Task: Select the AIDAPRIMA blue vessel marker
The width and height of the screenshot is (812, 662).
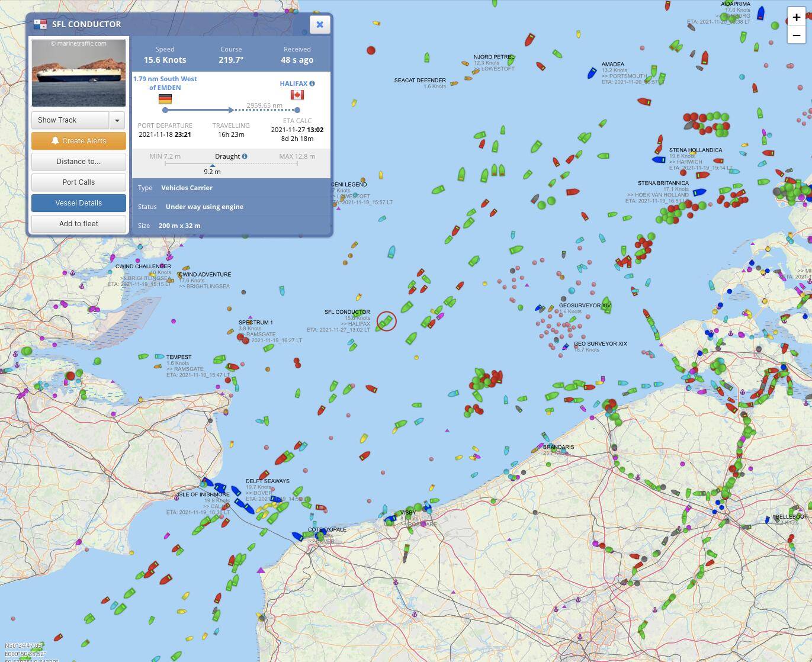Action: [762, 13]
